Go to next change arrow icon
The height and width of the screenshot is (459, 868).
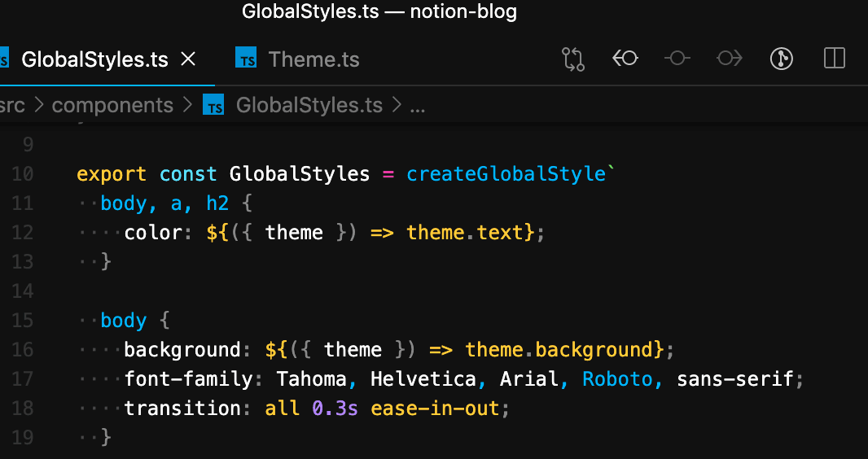pyautogui.click(x=729, y=58)
